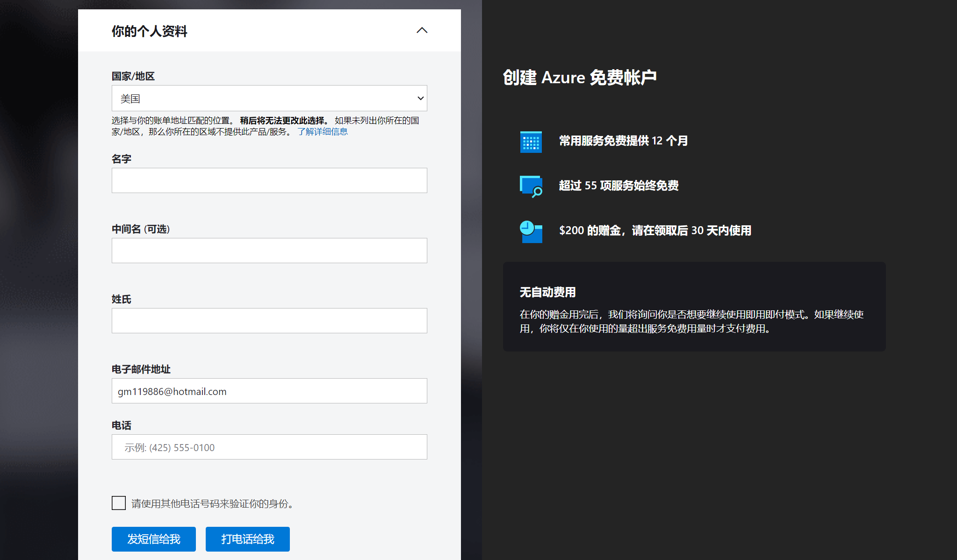Open the 了解详细信息 link
Screen dimensions: 957x560
pyautogui.click(x=323, y=132)
